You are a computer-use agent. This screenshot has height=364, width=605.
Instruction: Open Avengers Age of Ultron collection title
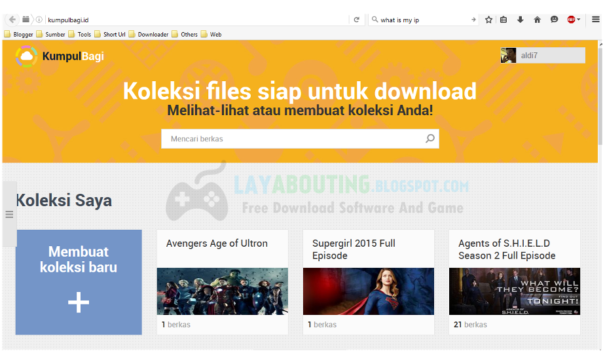click(217, 244)
